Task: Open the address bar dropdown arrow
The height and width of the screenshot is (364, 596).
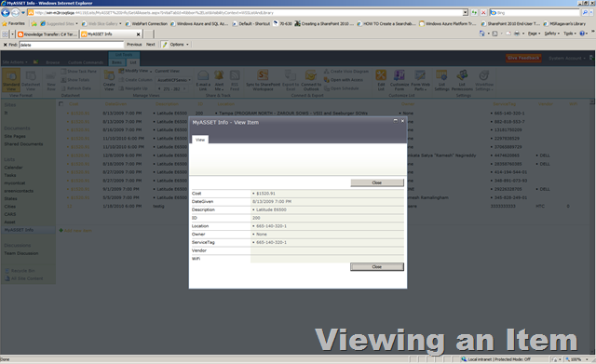Action: coord(466,12)
